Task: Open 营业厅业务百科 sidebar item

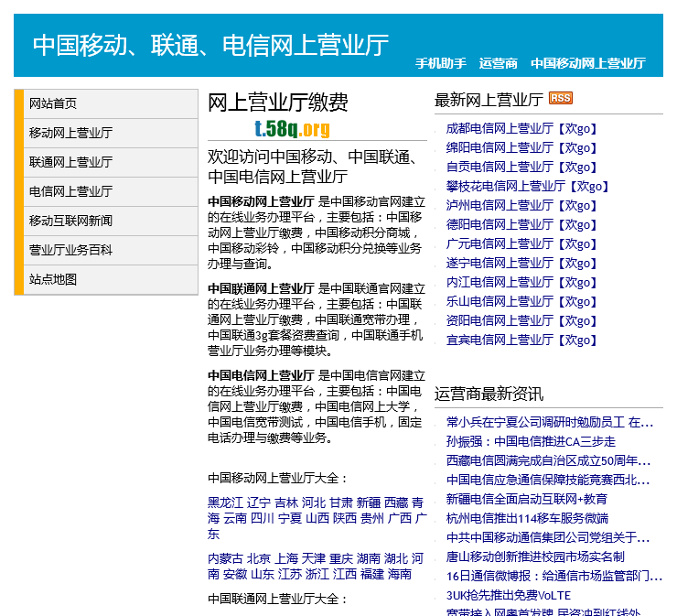Action: click(111, 250)
